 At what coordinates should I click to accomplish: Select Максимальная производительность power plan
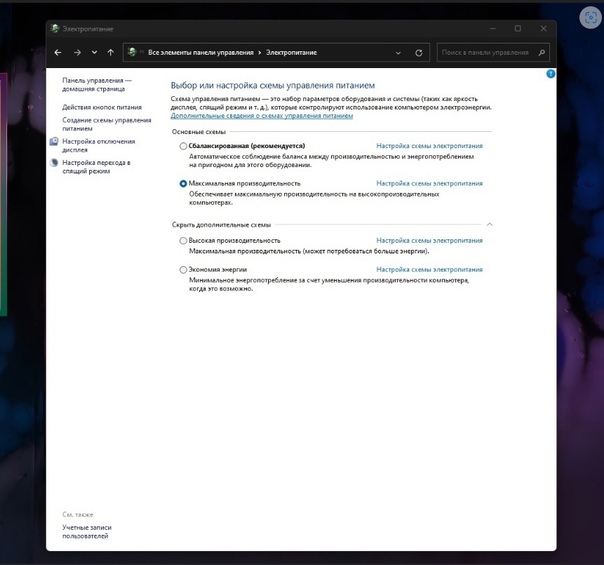pyautogui.click(x=183, y=184)
